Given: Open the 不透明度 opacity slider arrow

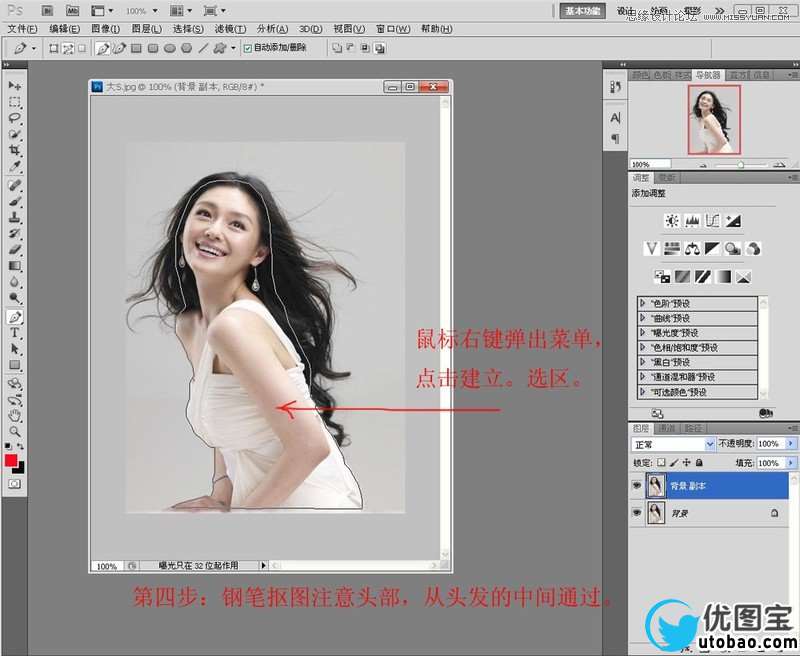Looking at the screenshot, I should click(791, 443).
